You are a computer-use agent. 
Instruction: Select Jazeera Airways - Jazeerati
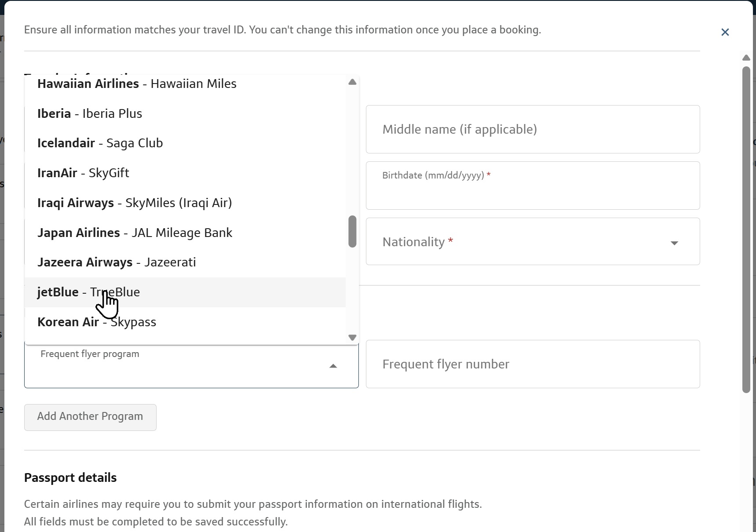pos(185,262)
